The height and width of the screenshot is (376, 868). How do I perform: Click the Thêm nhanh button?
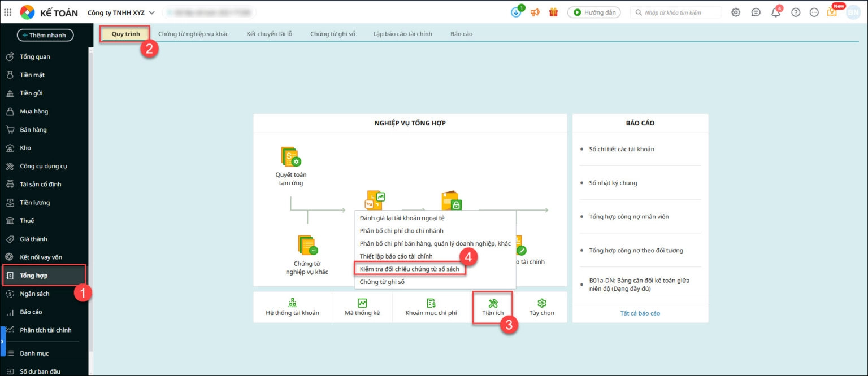[x=45, y=35]
